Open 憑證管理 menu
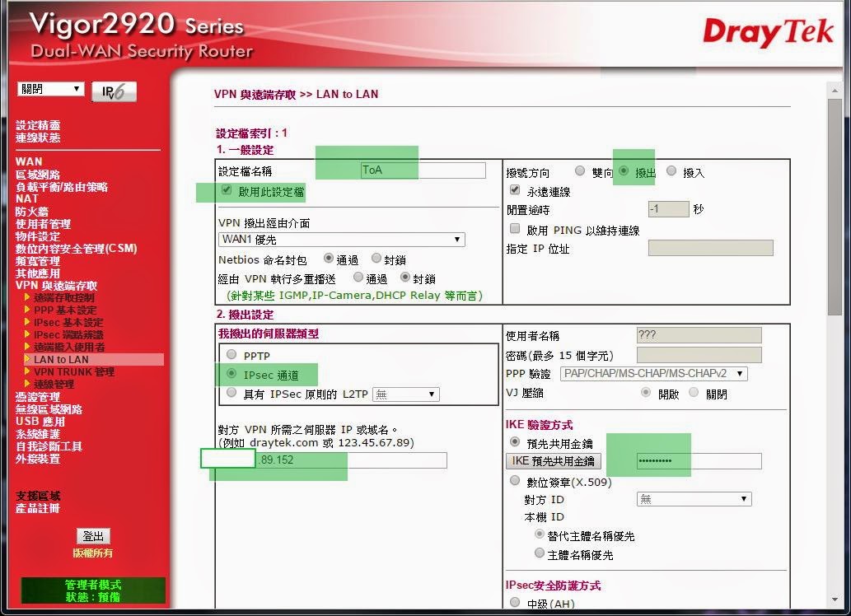The image size is (851, 616). 38,397
